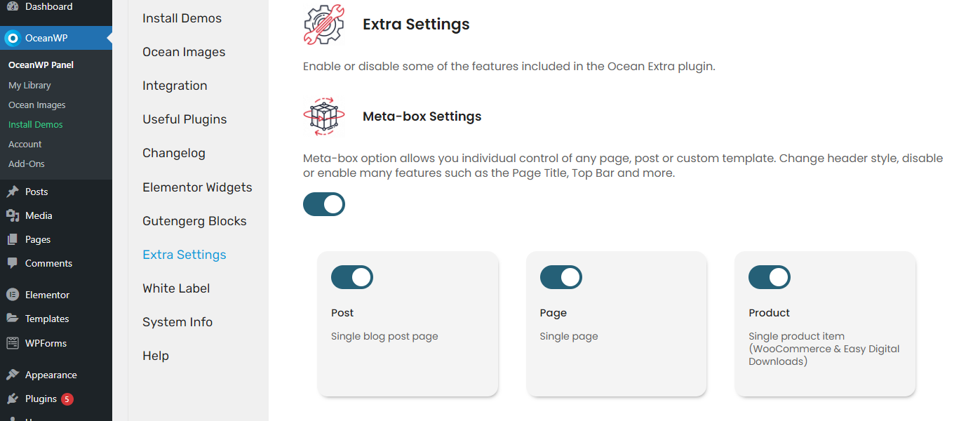
Task: Click the Media icon in sidebar
Action: [x=12, y=215]
